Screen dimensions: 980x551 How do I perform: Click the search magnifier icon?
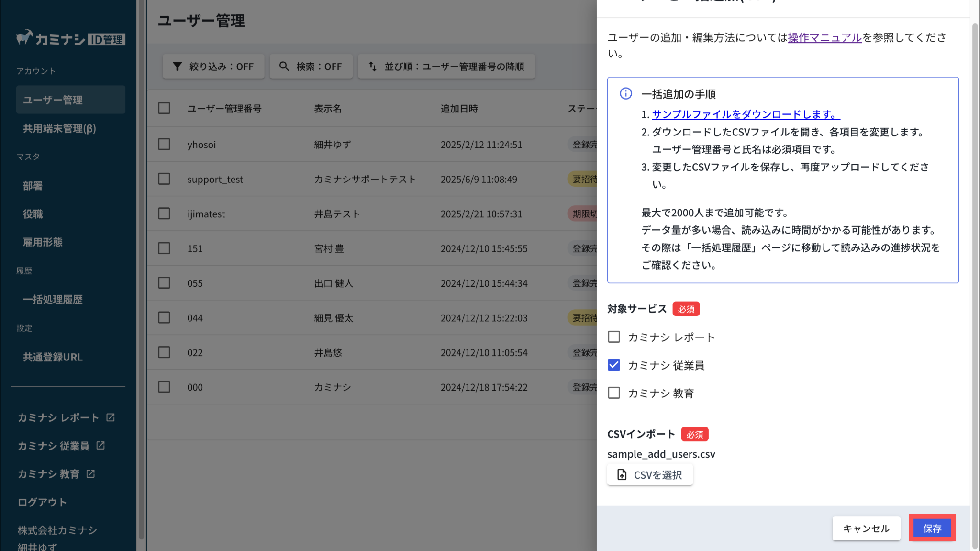coord(284,67)
